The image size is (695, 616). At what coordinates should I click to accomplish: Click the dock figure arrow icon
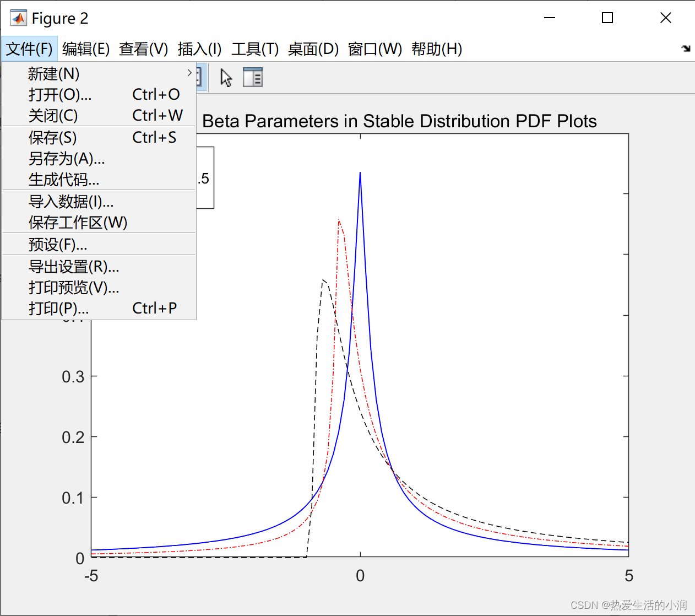(x=686, y=48)
